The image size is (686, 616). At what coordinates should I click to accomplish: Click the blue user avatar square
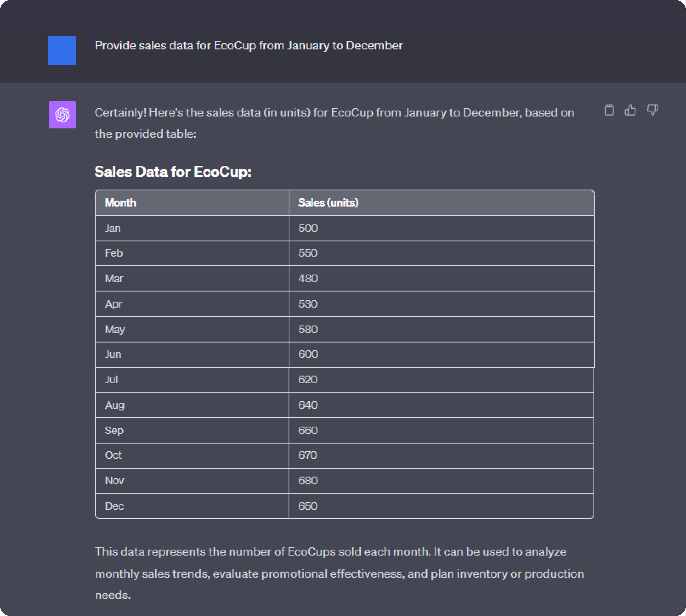click(62, 50)
